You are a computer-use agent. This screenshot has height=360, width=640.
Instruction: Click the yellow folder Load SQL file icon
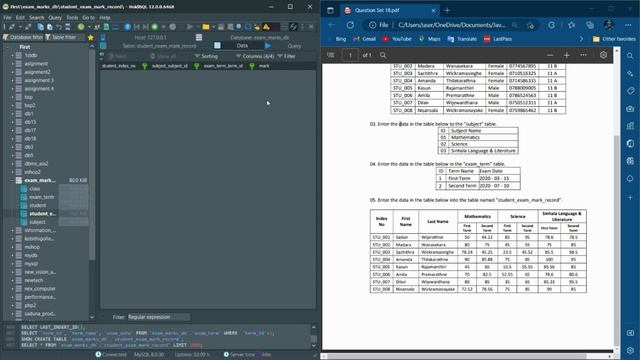coord(206,27)
